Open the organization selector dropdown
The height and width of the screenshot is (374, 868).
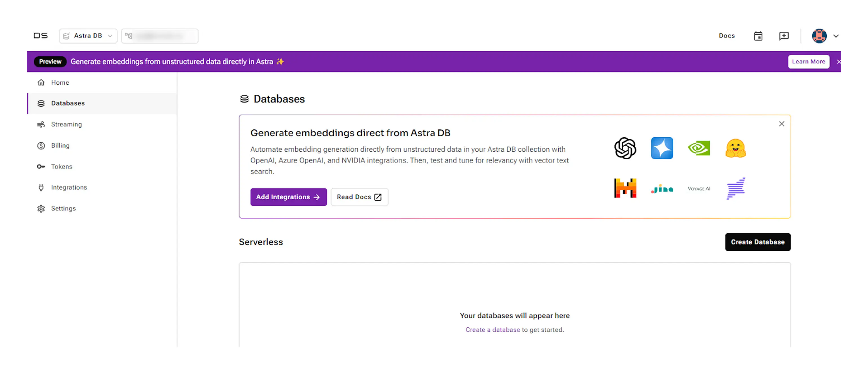(x=160, y=36)
